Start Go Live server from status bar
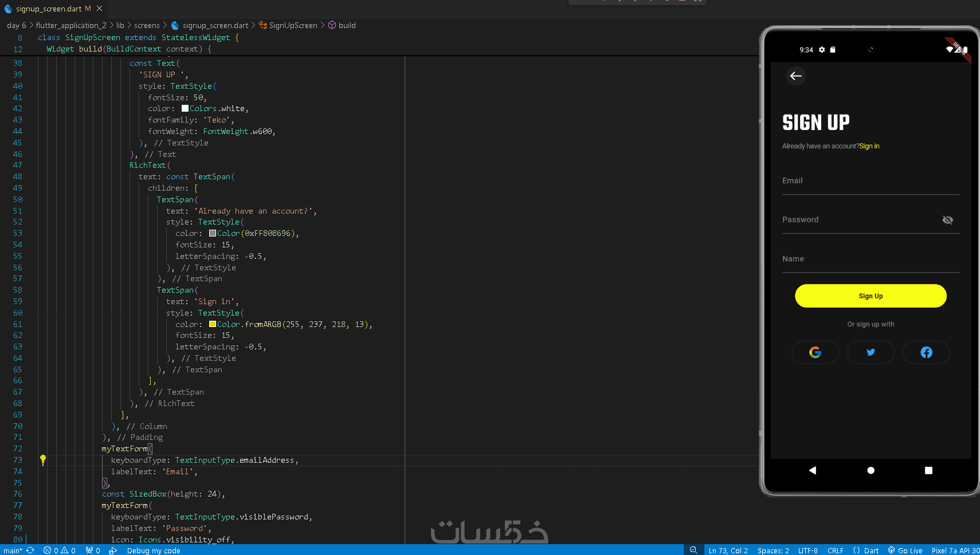 coord(905,550)
